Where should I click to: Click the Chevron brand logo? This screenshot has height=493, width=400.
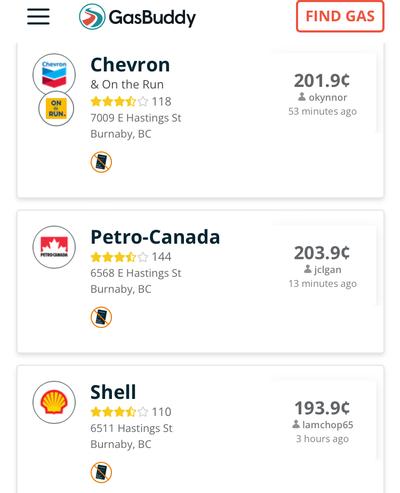[54, 75]
